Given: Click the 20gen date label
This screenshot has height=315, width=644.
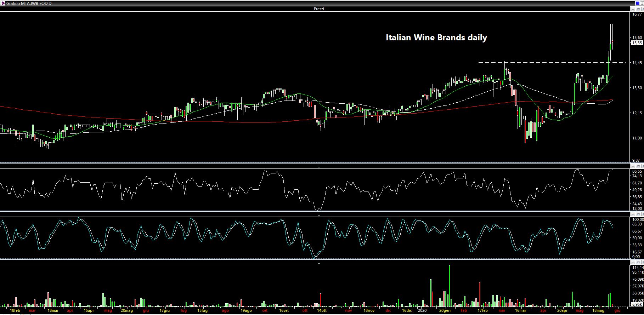Looking at the screenshot, I should (x=445, y=311).
